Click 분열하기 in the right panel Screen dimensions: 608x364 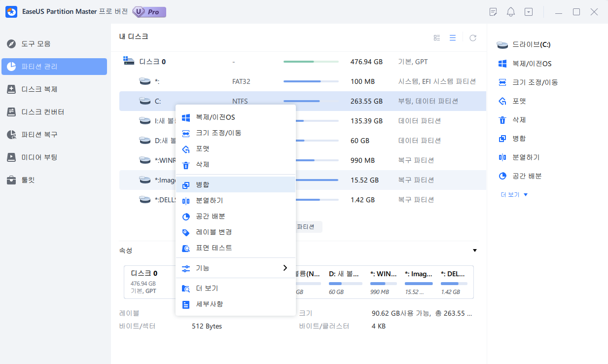519,157
